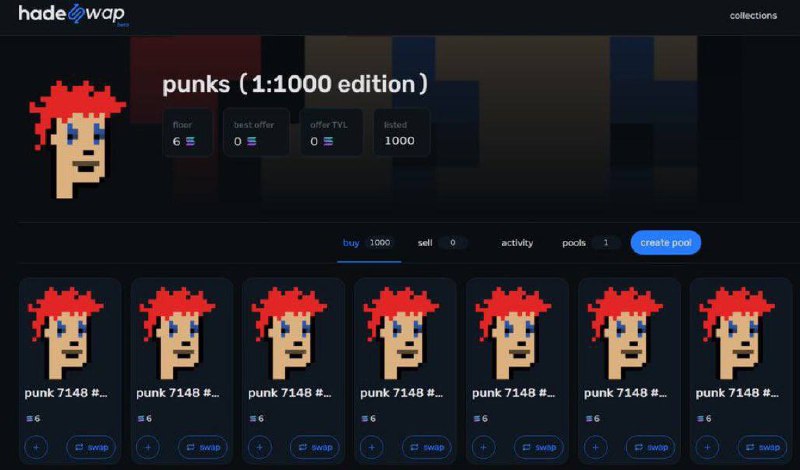Image resolution: width=800 pixels, height=470 pixels.
Task: Click swap on the third punk card
Action: (x=315, y=448)
